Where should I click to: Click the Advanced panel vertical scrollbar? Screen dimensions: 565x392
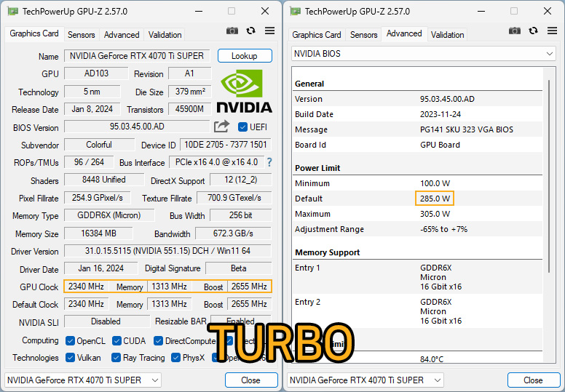pyautogui.click(x=549, y=177)
